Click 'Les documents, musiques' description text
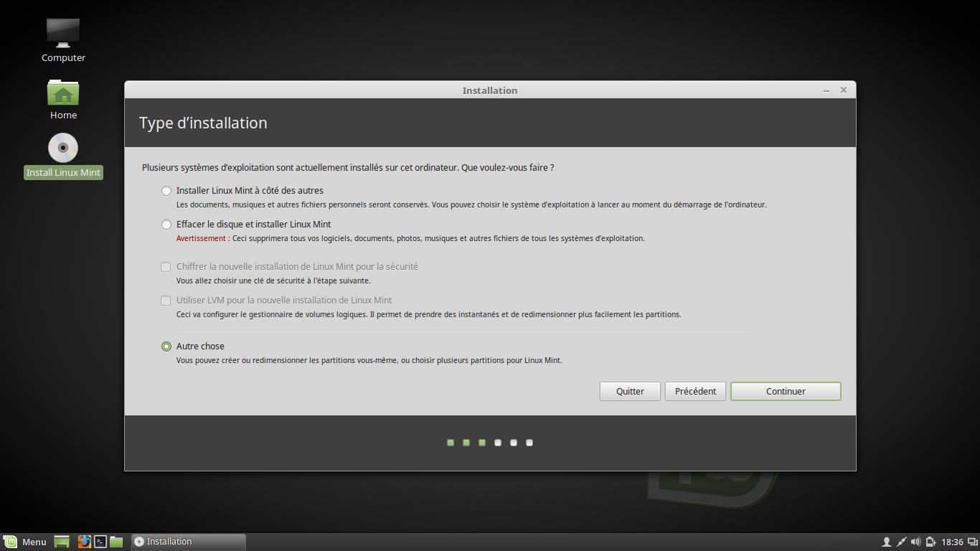 click(x=471, y=204)
